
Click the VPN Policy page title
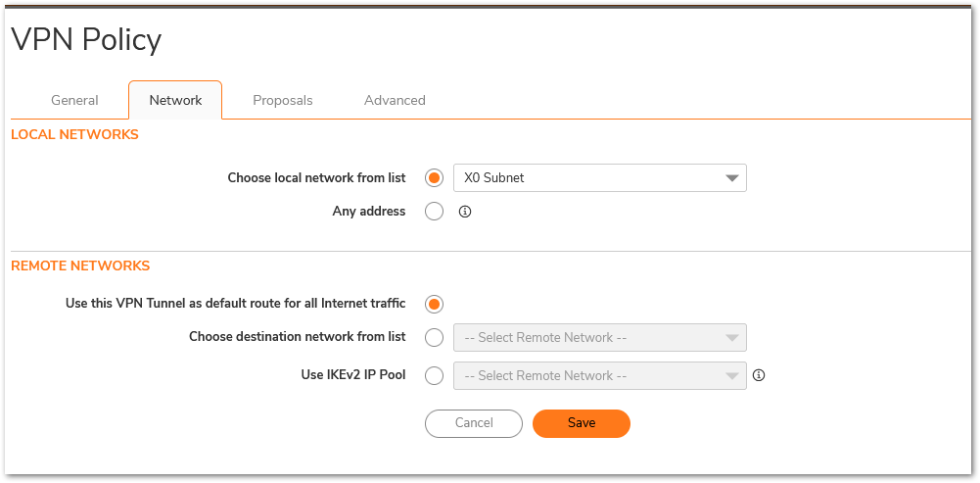coord(86,40)
